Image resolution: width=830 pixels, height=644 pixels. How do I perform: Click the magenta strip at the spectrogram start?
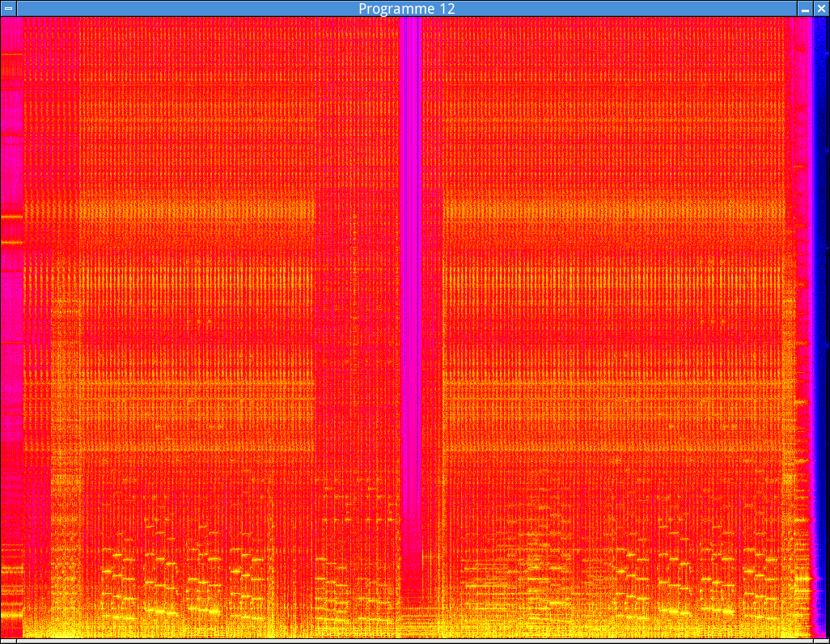click(11, 324)
